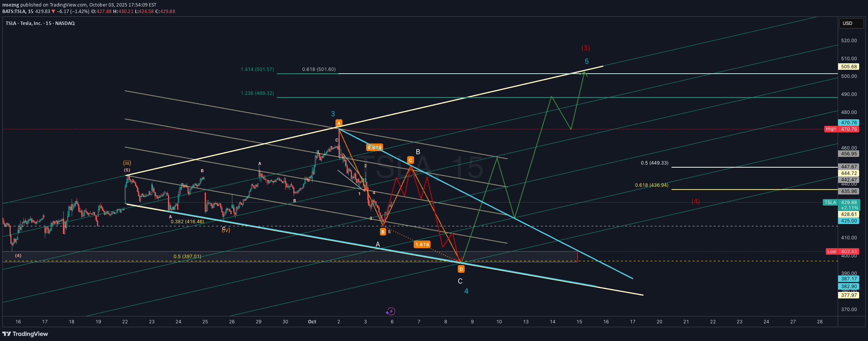Select the orange C pattern point marker
Screen dimensions: 868x341
[410, 160]
